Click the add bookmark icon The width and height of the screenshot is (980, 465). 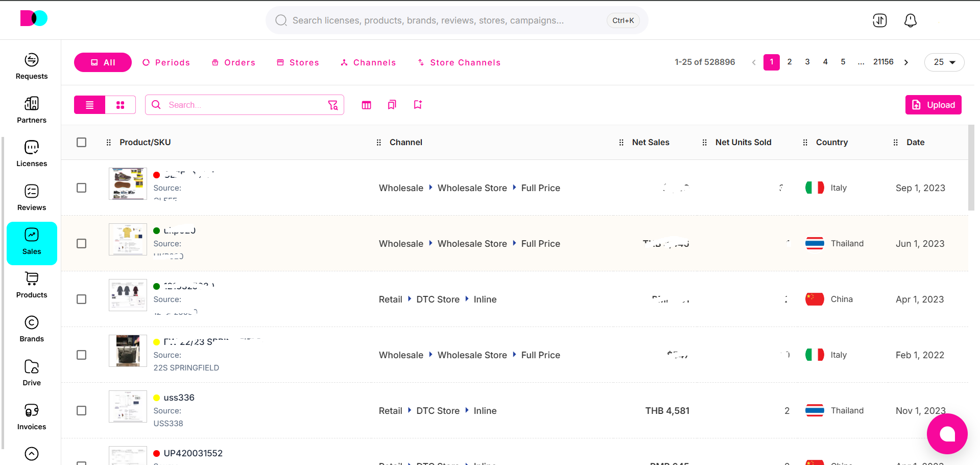tap(418, 105)
